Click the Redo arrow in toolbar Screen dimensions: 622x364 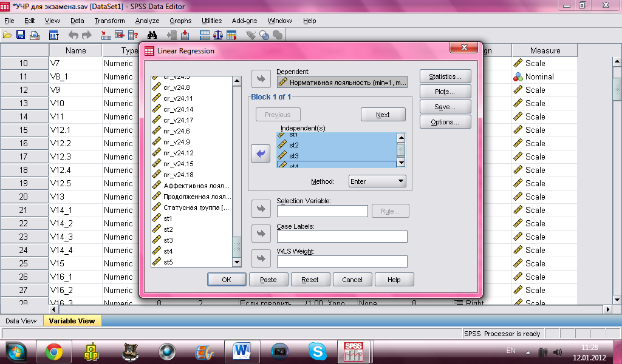click(x=86, y=35)
